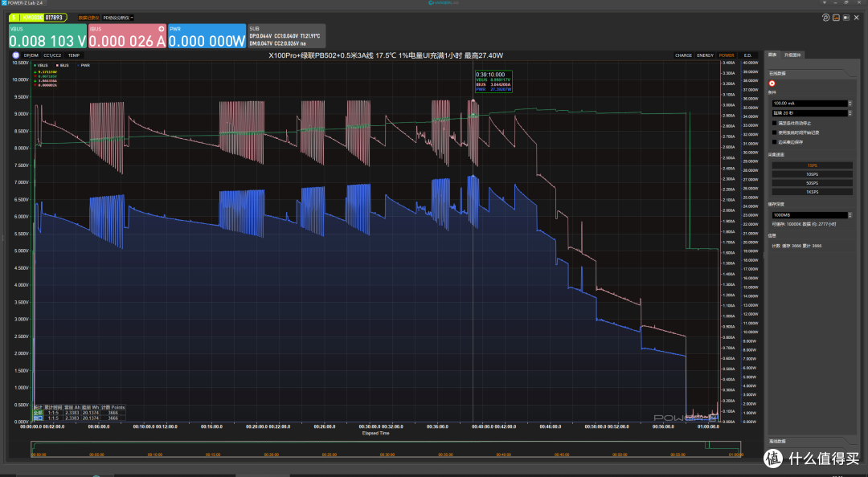Toggle the pink IBUS legend marker
The height and width of the screenshot is (477, 868).
(x=57, y=65)
